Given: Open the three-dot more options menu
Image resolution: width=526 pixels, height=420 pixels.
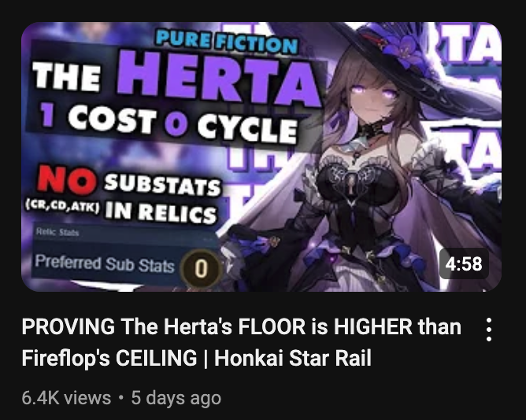Looking at the screenshot, I should (489, 330).
